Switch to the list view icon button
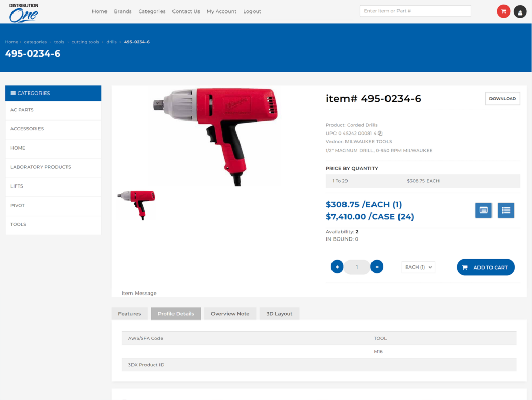This screenshot has width=532, height=400. 506,210
